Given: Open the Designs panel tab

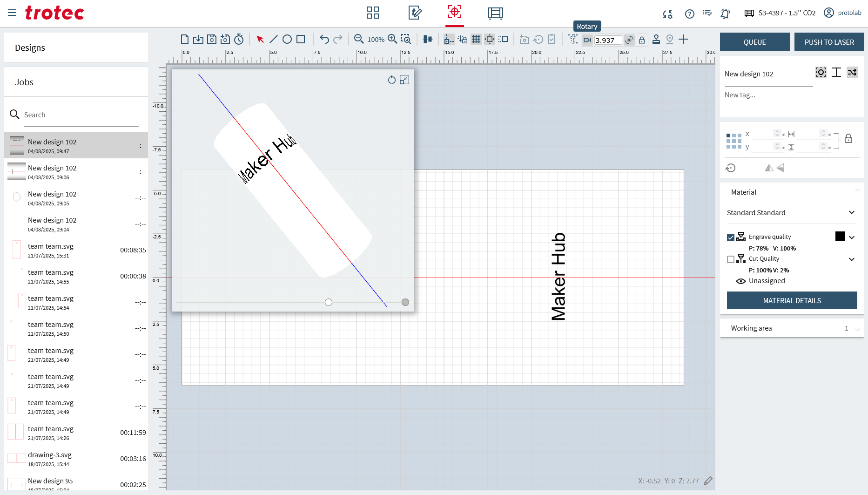Looking at the screenshot, I should (30, 48).
